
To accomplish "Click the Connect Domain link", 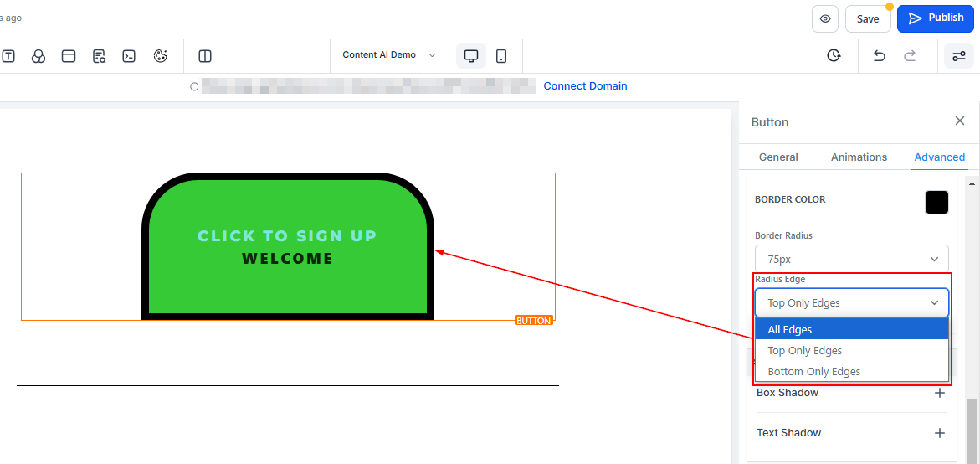I will pos(585,86).
